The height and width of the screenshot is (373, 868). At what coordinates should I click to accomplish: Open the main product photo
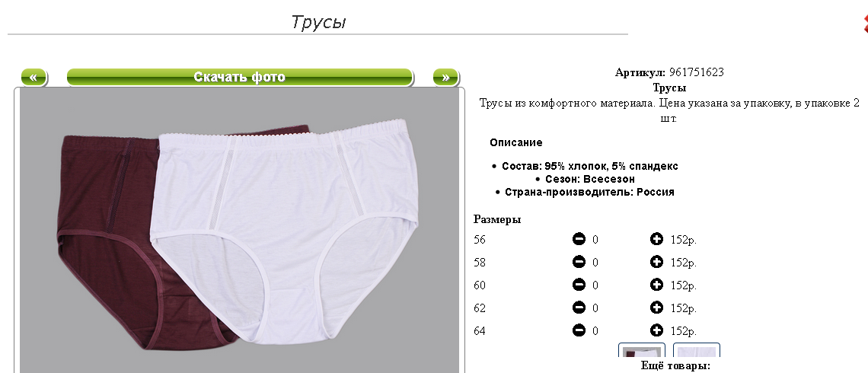[240, 230]
